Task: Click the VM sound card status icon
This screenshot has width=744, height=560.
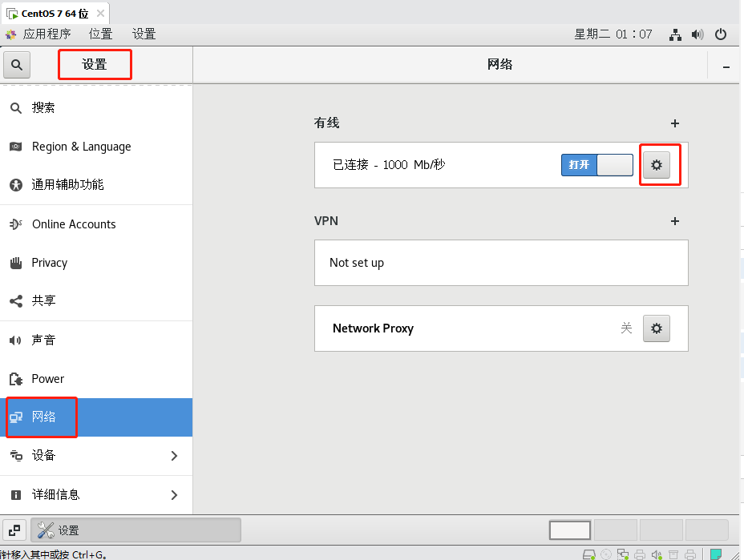Action: tap(657, 554)
